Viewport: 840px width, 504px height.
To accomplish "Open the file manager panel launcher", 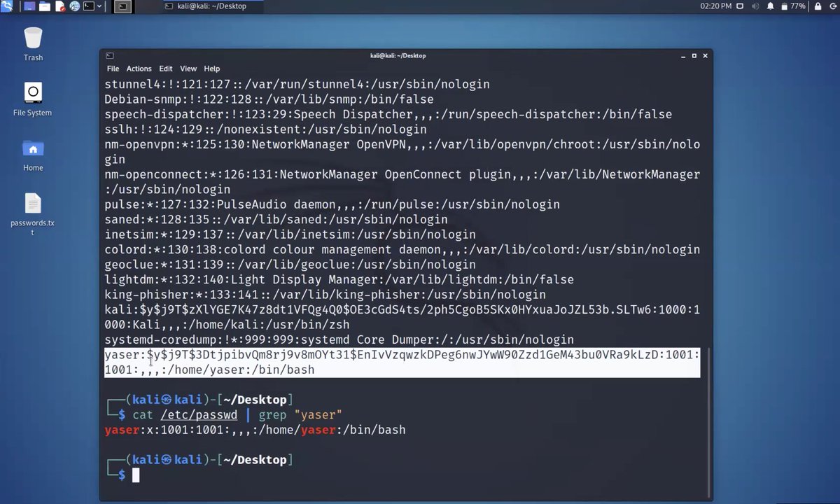I will coord(45,6).
